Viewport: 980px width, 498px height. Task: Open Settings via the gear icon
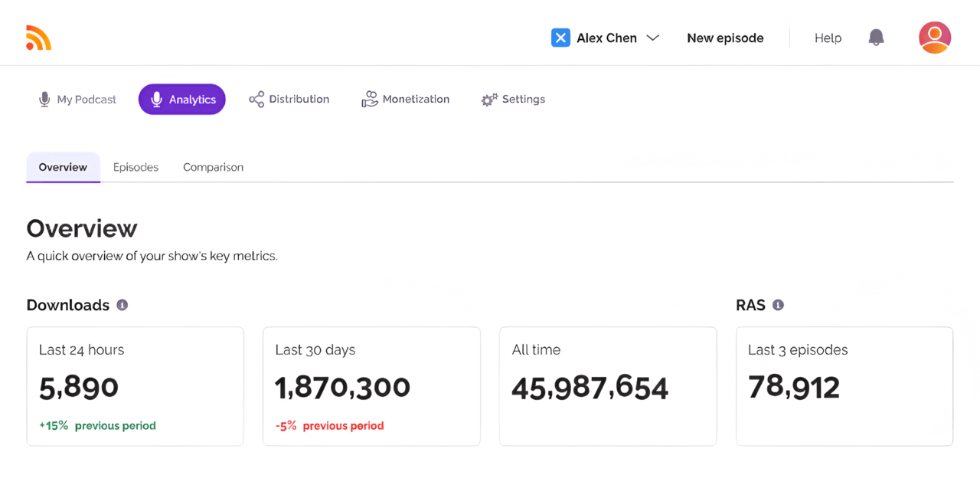click(489, 99)
